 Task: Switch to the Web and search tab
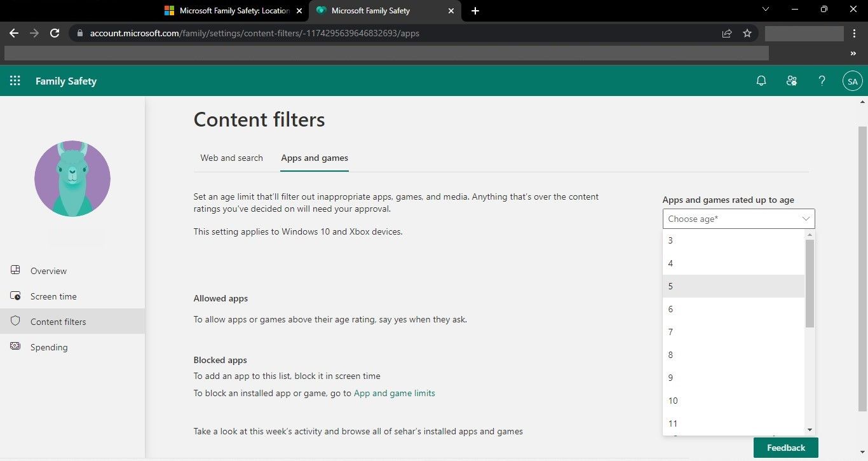[x=231, y=158]
